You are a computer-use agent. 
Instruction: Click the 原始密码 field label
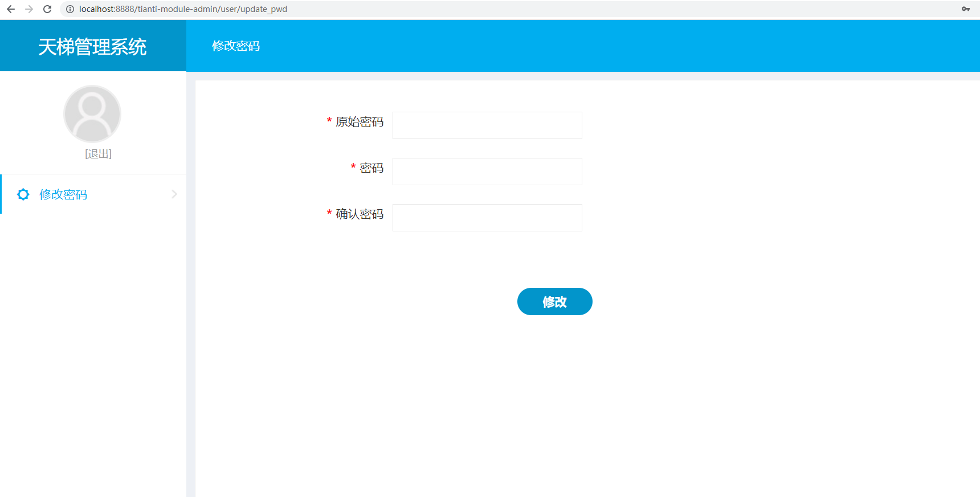(x=360, y=122)
